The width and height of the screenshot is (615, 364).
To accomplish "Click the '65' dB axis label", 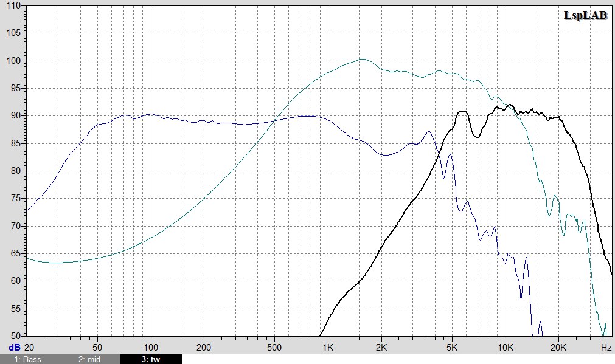I will (16, 253).
